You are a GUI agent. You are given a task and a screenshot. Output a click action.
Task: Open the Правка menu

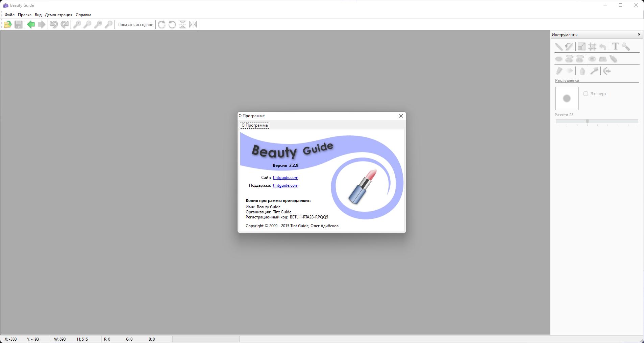(x=25, y=15)
